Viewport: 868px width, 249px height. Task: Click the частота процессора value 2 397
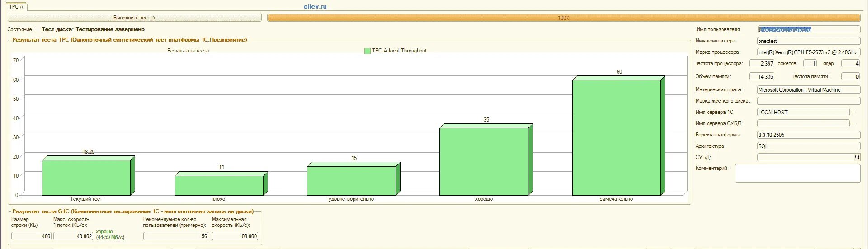point(762,64)
